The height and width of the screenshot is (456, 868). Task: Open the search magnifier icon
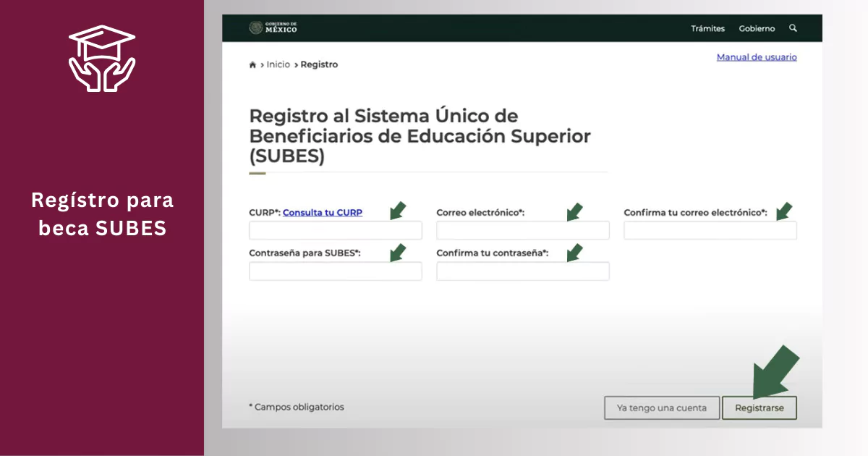[793, 28]
